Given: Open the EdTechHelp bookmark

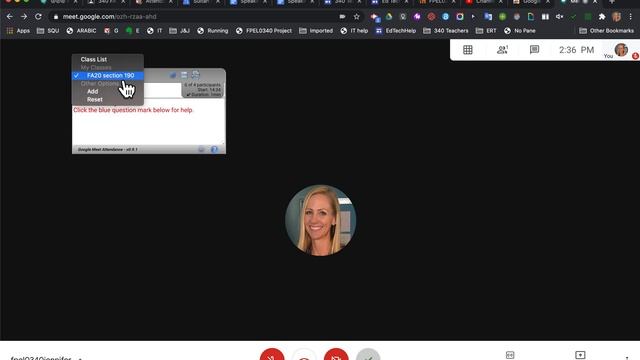Looking at the screenshot, I should point(396,31).
